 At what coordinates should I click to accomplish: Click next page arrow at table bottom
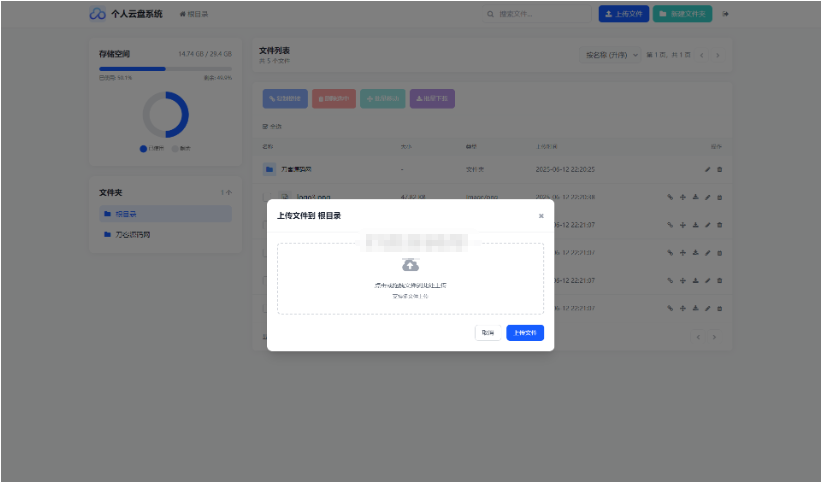tap(714, 337)
